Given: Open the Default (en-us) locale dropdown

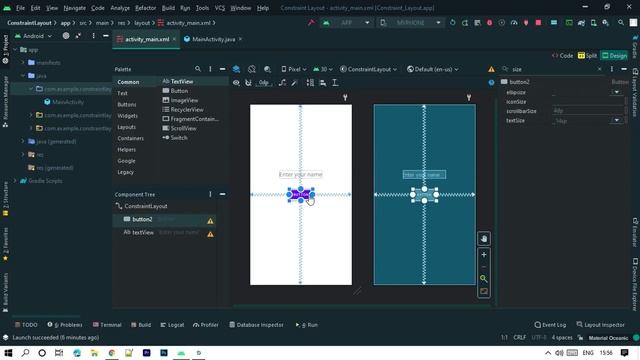Looking at the screenshot, I should (x=433, y=69).
